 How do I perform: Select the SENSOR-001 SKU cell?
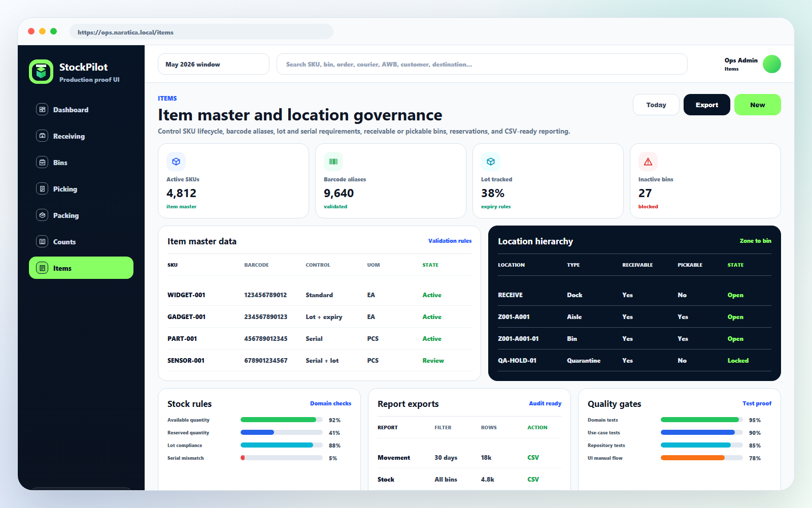[186, 360]
